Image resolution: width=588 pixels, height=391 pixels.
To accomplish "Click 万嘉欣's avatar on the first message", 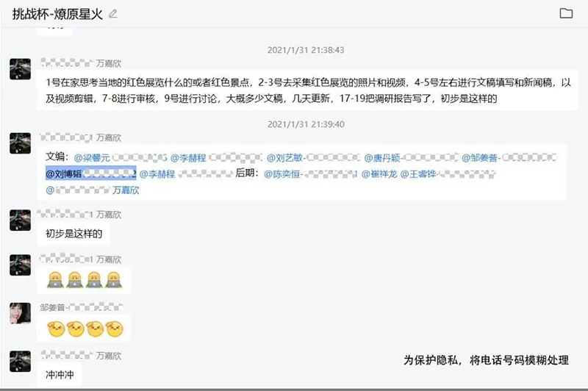I will [x=21, y=68].
